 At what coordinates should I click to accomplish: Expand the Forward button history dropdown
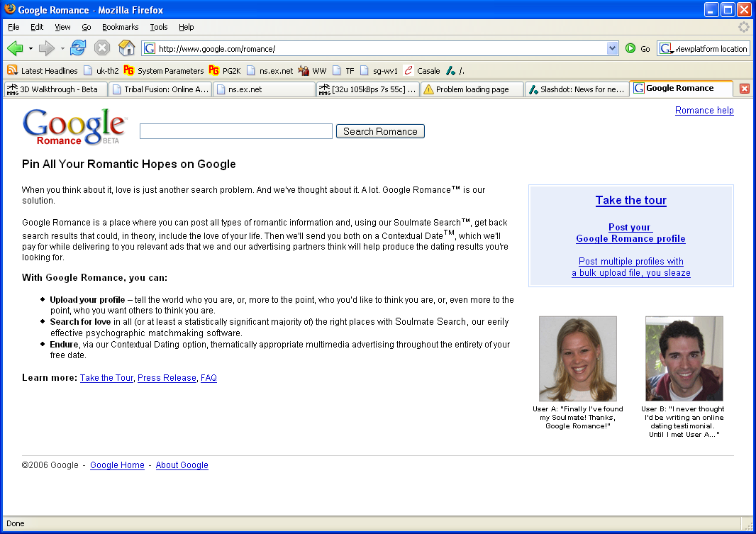coord(62,49)
